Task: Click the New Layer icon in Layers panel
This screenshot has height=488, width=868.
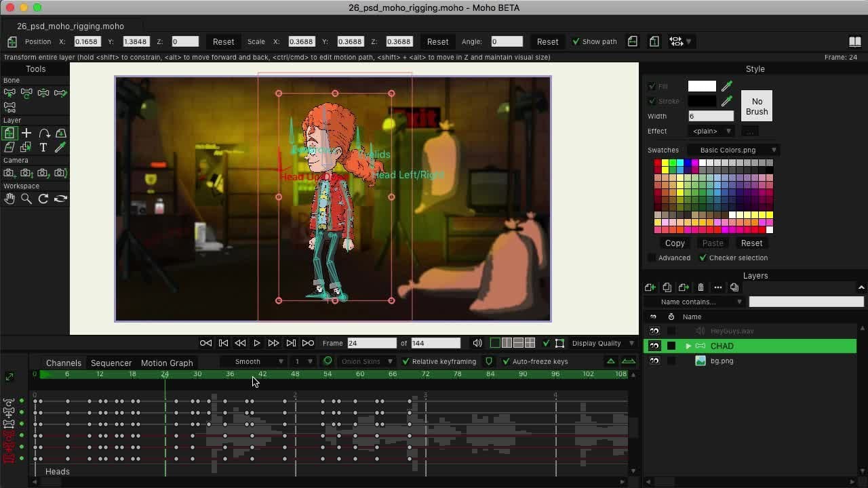Action: [x=650, y=287]
